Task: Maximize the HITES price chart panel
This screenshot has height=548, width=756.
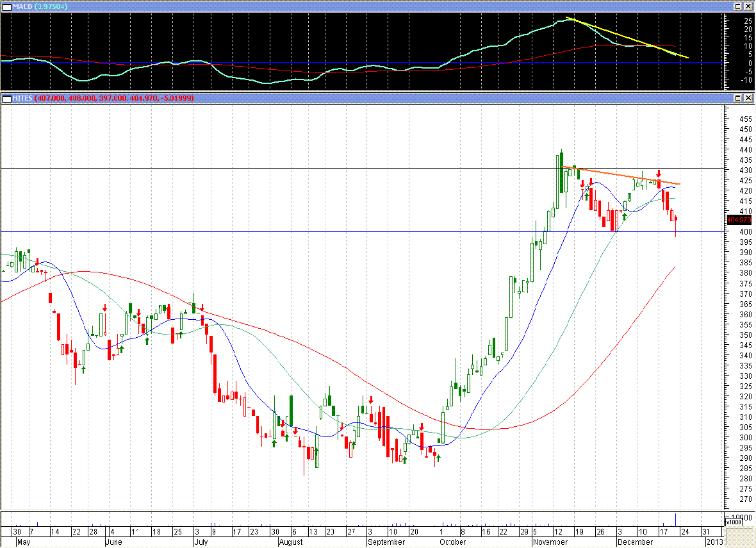Action: point(737,98)
